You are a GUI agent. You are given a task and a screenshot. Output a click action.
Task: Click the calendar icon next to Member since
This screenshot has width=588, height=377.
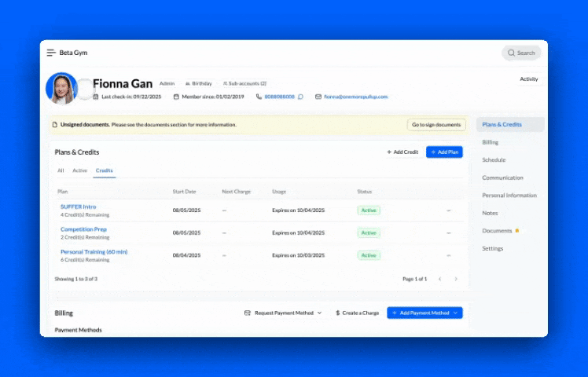176,97
